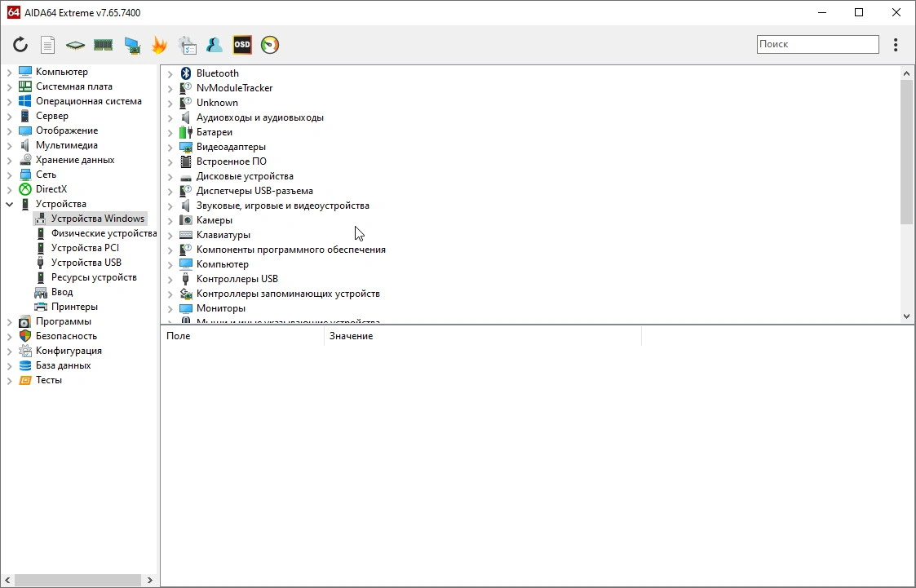Click the Bluetooth device icon

pos(186,73)
